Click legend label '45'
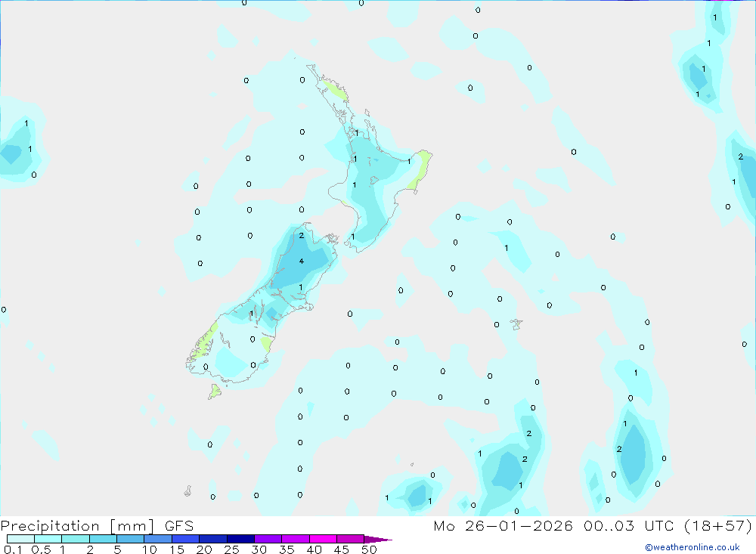This screenshot has height=554, width=756. 342,549
